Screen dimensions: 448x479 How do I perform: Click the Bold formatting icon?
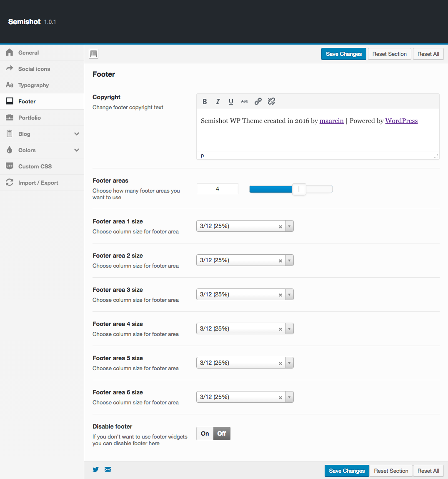point(205,101)
